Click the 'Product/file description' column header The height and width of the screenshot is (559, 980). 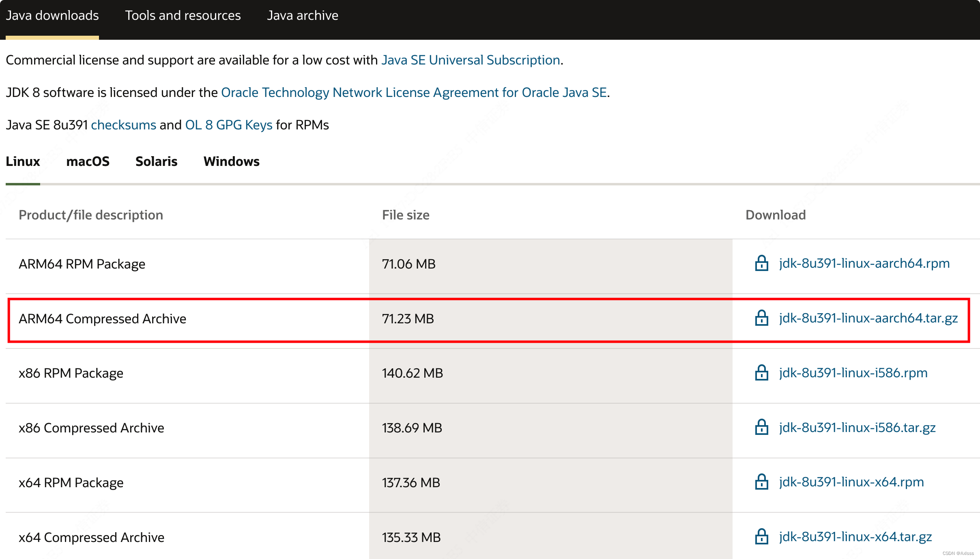click(x=91, y=215)
